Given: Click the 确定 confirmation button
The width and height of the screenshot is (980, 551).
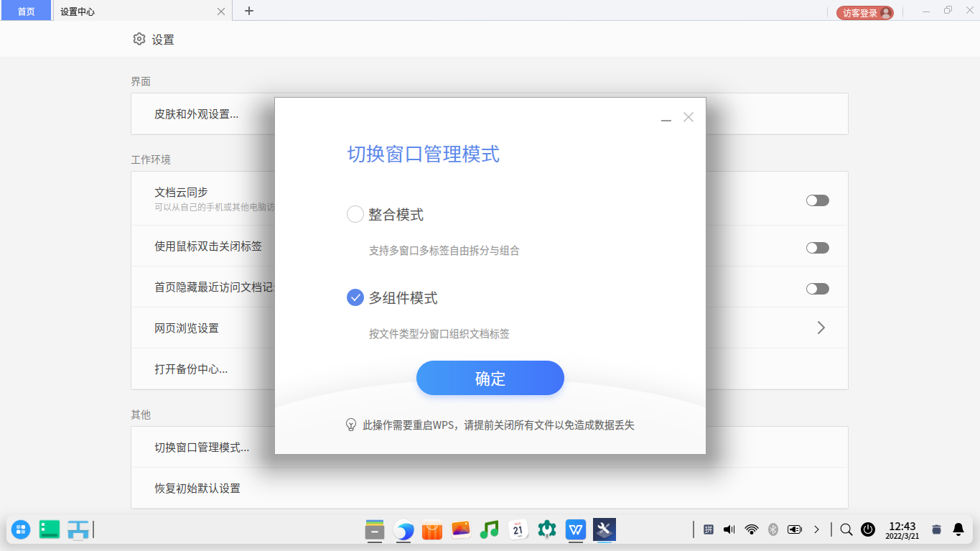Looking at the screenshot, I should pyautogui.click(x=490, y=378).
